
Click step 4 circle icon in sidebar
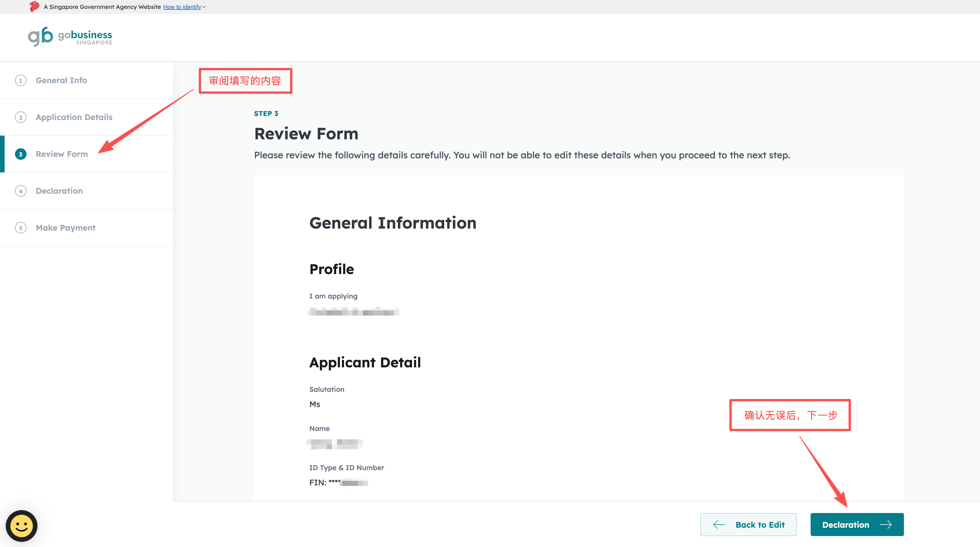20,191
